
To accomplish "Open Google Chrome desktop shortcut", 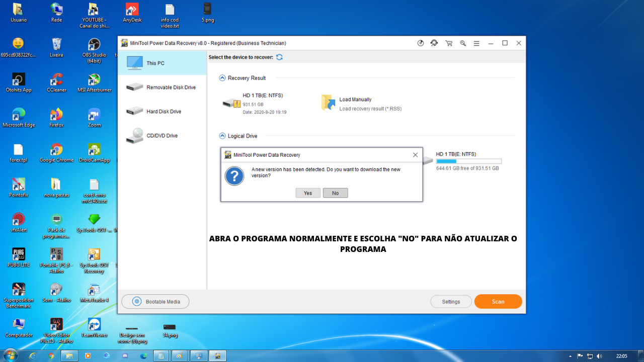I will pos(56,153).
